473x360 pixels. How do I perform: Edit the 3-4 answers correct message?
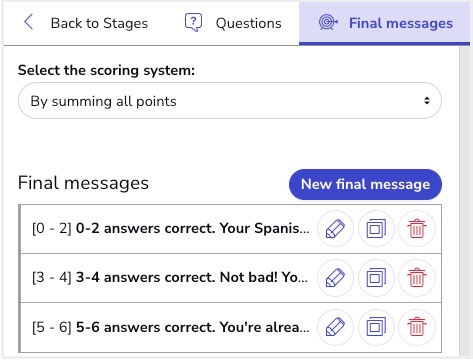click(x=335, y=278)
